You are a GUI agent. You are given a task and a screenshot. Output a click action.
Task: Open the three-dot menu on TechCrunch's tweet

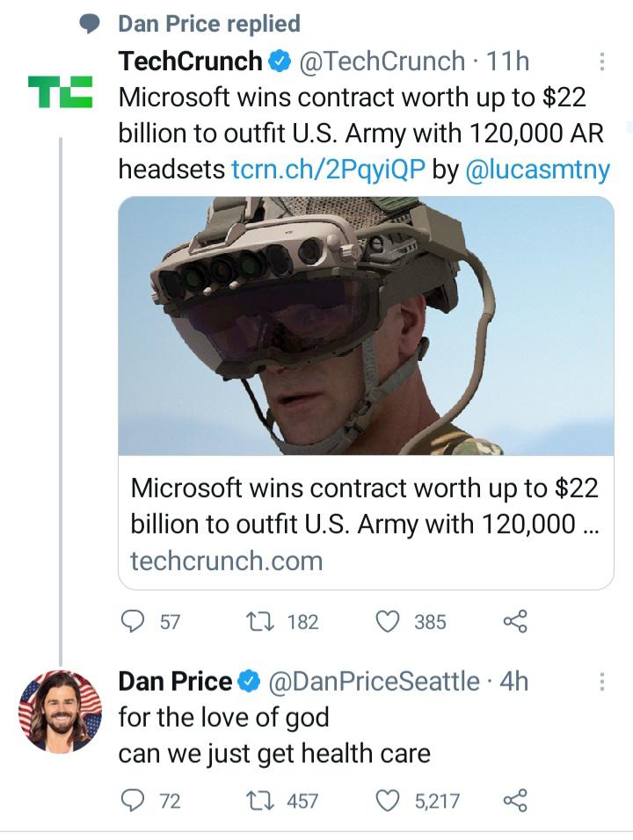(x=600, y=62)
